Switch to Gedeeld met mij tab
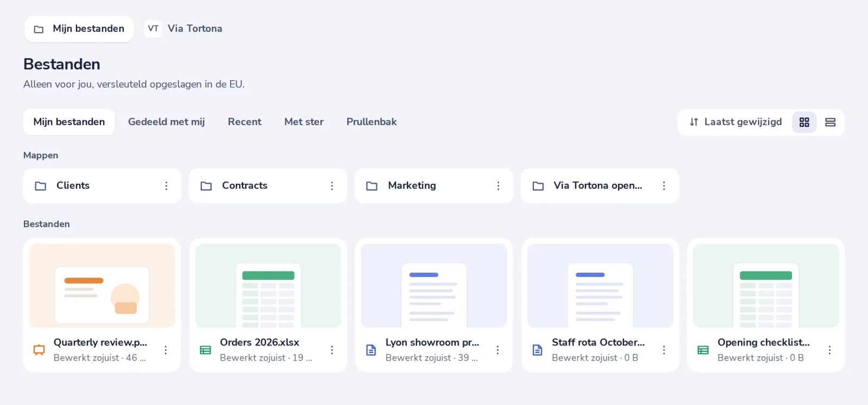The image size is (868, 405). pos(167,122)
